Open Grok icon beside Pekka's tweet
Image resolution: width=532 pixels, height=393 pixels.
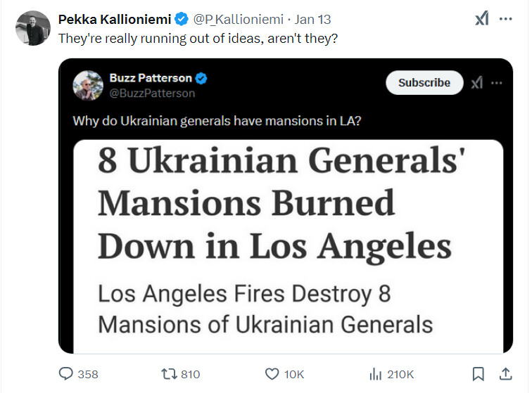pyautogui.click(x=482, y=19)
